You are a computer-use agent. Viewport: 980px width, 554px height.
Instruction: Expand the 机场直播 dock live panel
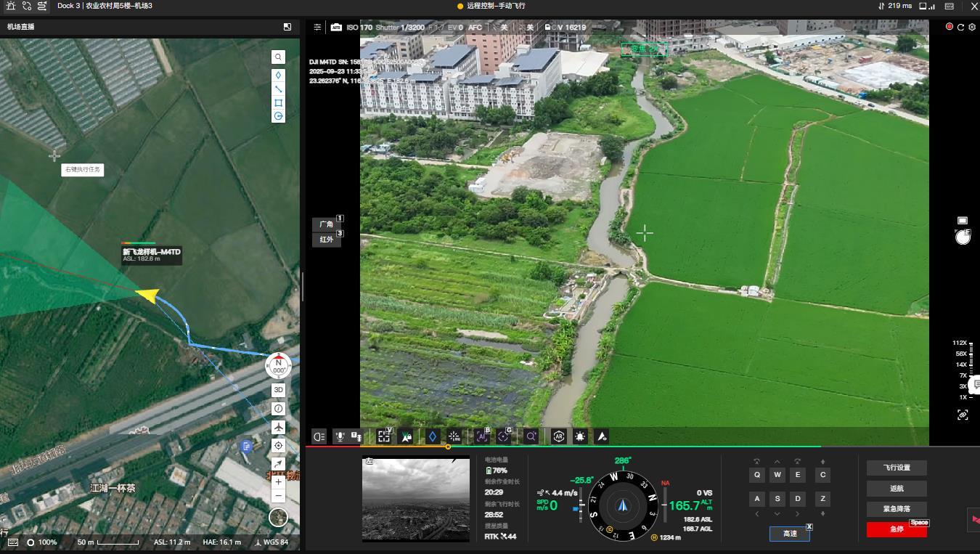287,27
